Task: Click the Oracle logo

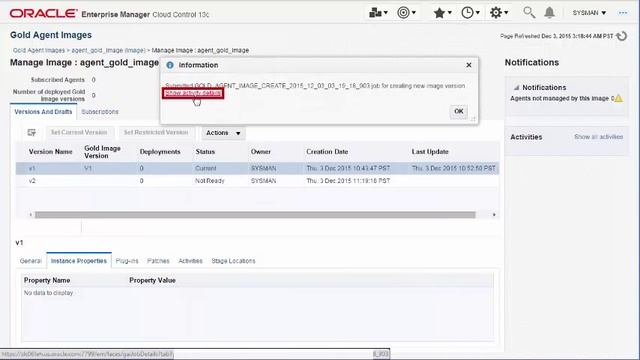Action: click(44, 13)
